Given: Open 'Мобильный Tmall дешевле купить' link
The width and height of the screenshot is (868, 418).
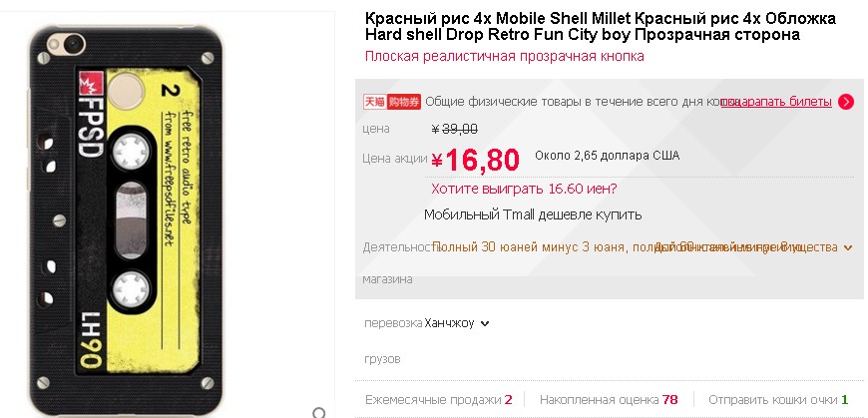Looking at the screenshot, I should (532, 214).
